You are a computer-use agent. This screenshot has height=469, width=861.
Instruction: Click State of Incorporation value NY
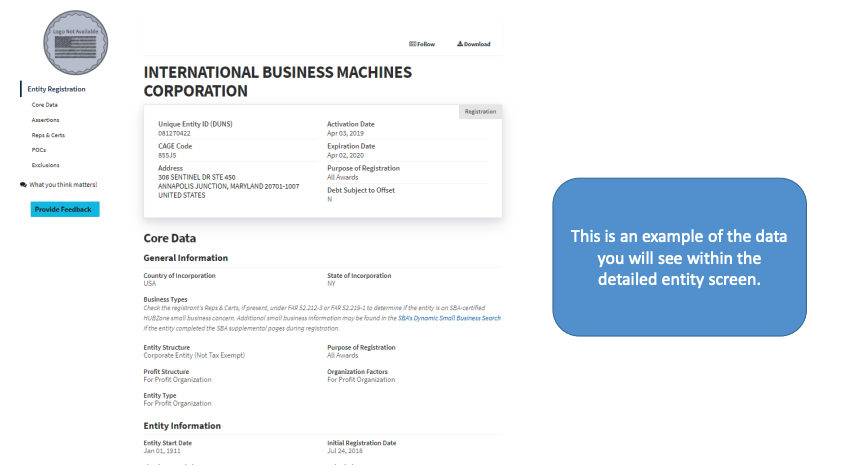click(x=331, y=284)
